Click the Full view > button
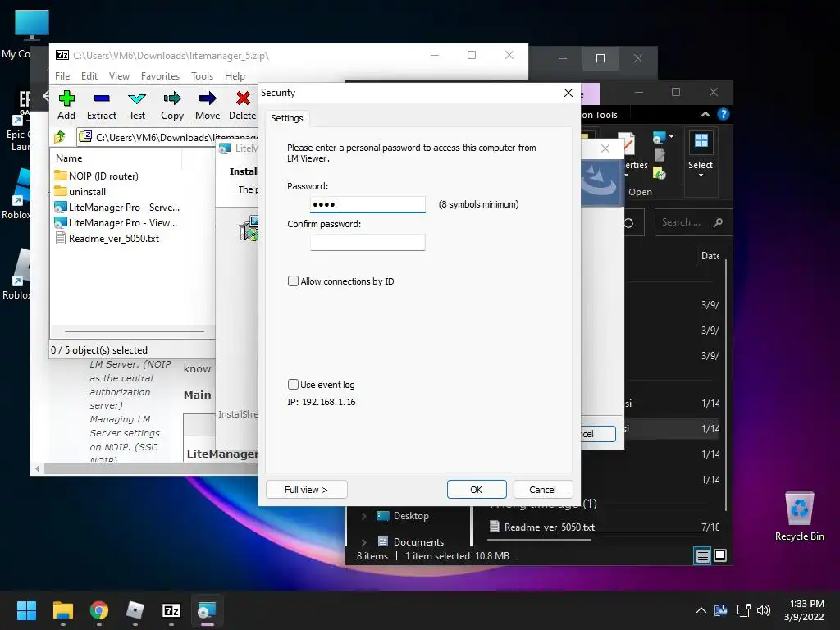 [306, 489]
